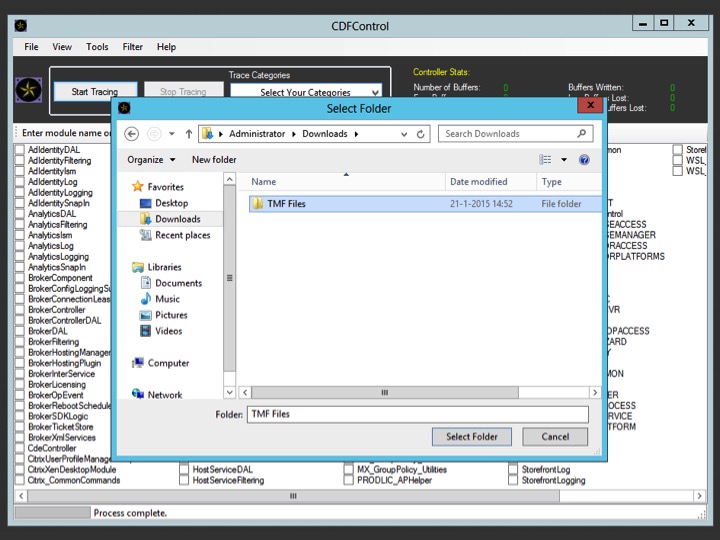720x540 pixels.
Task: Click the Folder name input field
Action: pos(418,414)
